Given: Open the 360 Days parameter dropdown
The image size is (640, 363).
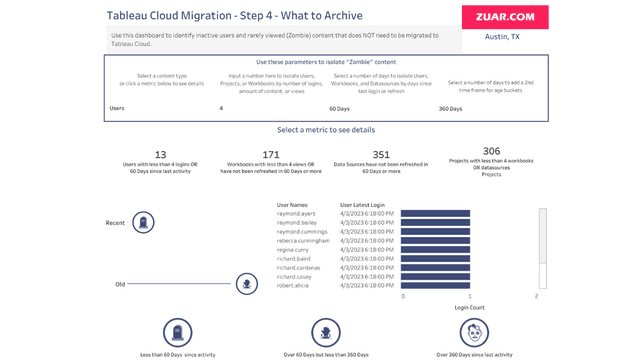Looking at the screenshot, I should pyautogui.click(x=490, y=109).
